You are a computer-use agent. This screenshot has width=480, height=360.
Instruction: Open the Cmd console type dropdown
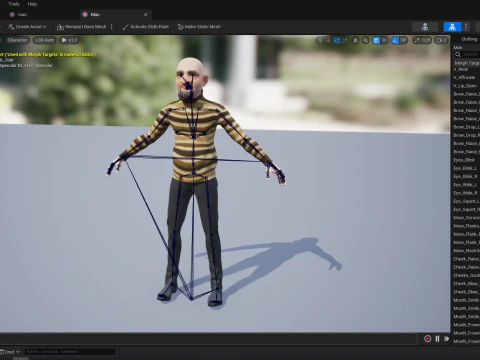tap(10, 352)
